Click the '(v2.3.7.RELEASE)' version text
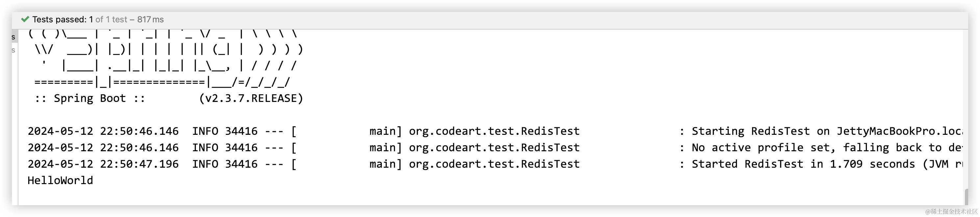The image size is (980, 217). 251,98
